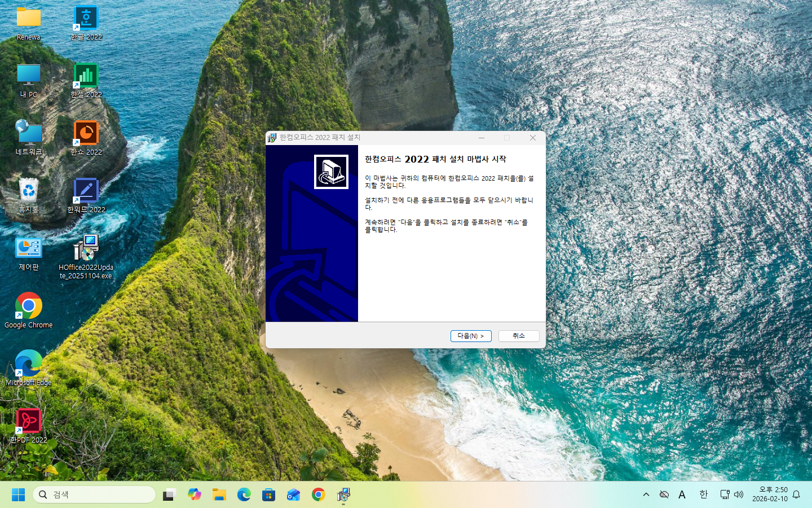Open 한워드 2022
This screenshot has height=508, width=812.
[86, 192]
